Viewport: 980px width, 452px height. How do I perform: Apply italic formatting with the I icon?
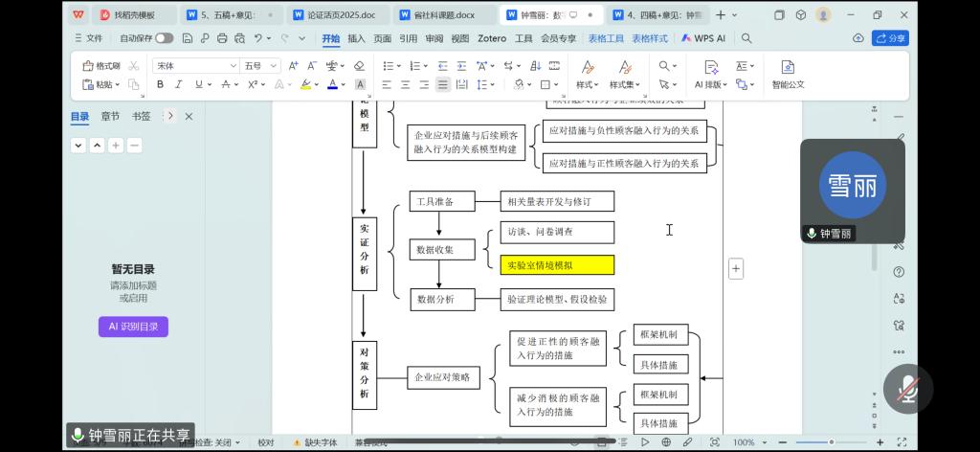click(178, 84)
